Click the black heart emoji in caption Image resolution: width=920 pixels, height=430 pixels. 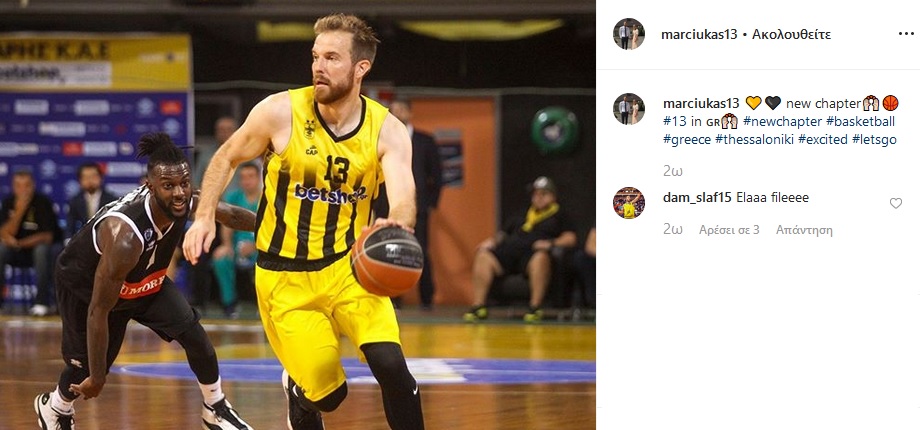773,103
